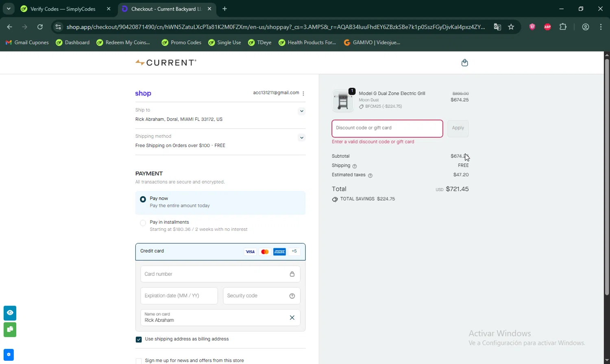The image size is (610, 364).
Task: Click the lock icon in Card number field
Action: 292,274
